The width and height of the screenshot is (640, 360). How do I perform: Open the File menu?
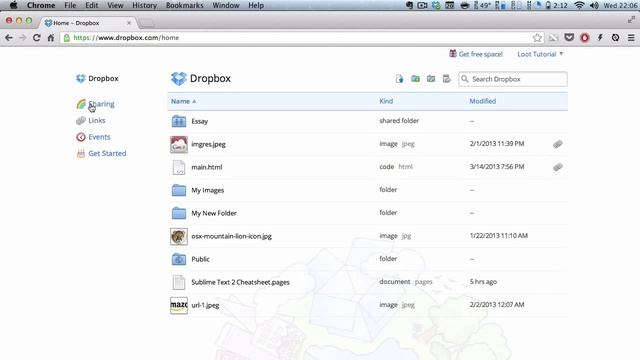tap(70, 5)
